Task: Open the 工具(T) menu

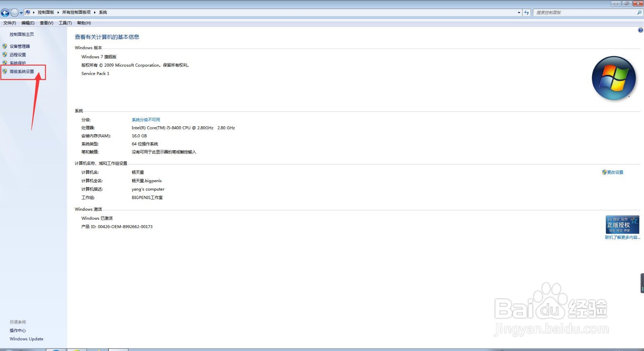Action: [65, 23]
